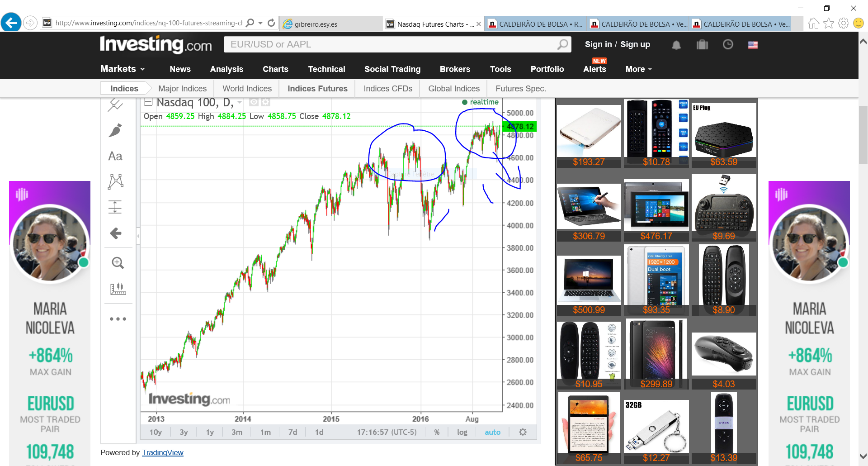The image size is (868, 466).
Task: Open the recent history clock icon
Action: [728, 44]
